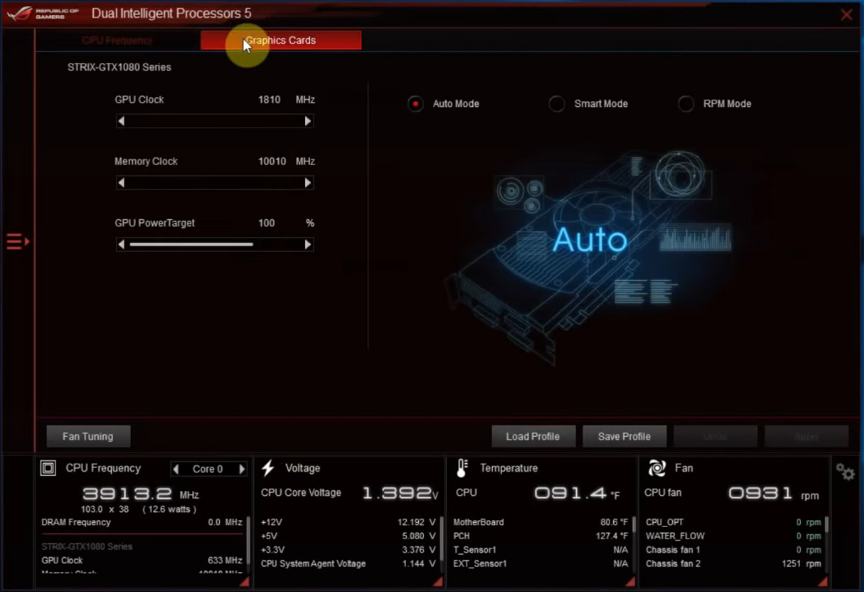864x592 pixels.
Task: Click the MotherBoard temperature row
Action: (x=541, y=522)
